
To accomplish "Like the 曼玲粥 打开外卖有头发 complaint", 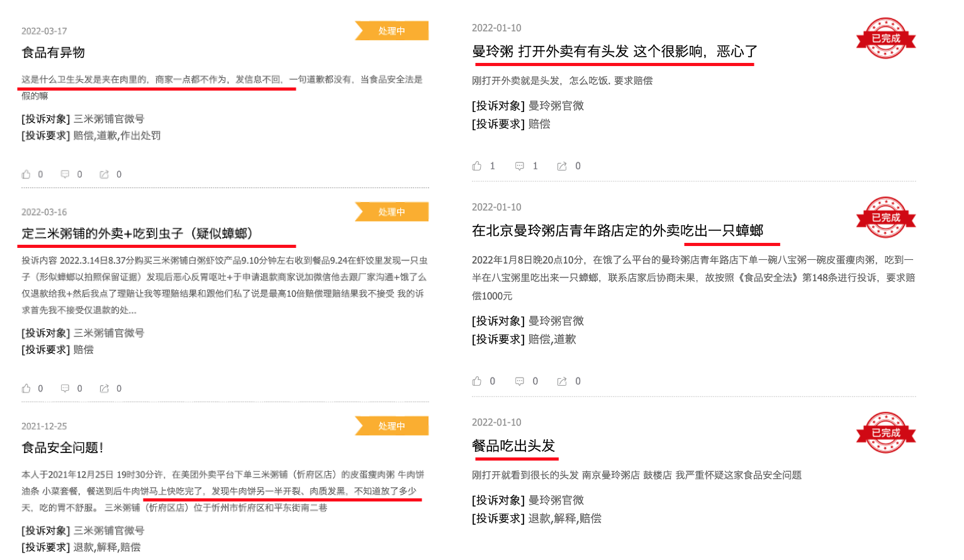I will pyautogui.click(x=477, y=166).
